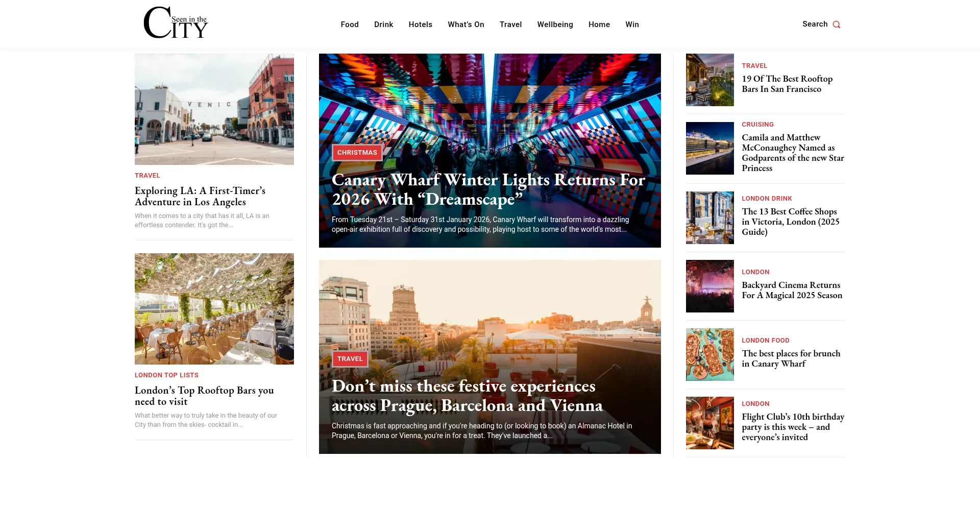Open the Venice Los Angeles article image
980x507 pixels.
point(214,109)
